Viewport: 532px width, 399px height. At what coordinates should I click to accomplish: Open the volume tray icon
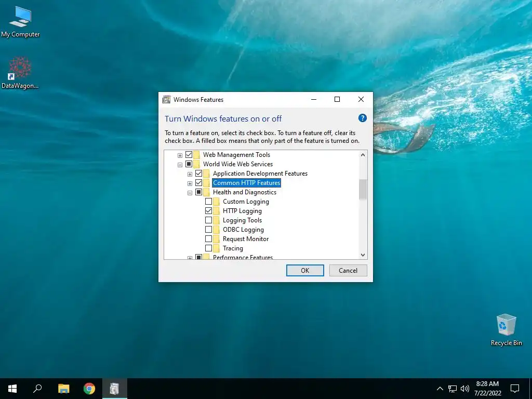coord(465,389)
